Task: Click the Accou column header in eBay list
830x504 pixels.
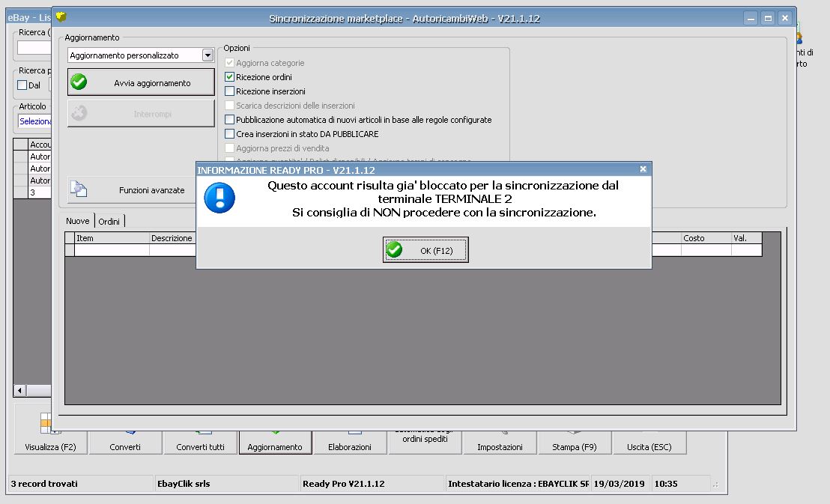Action: [40, 144]
